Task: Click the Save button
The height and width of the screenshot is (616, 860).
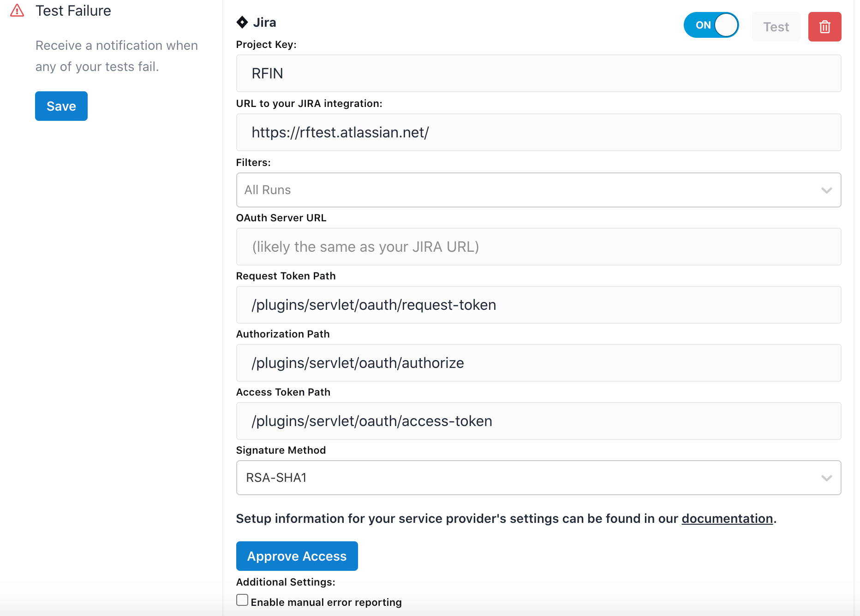Action: (x=61, y=106)
